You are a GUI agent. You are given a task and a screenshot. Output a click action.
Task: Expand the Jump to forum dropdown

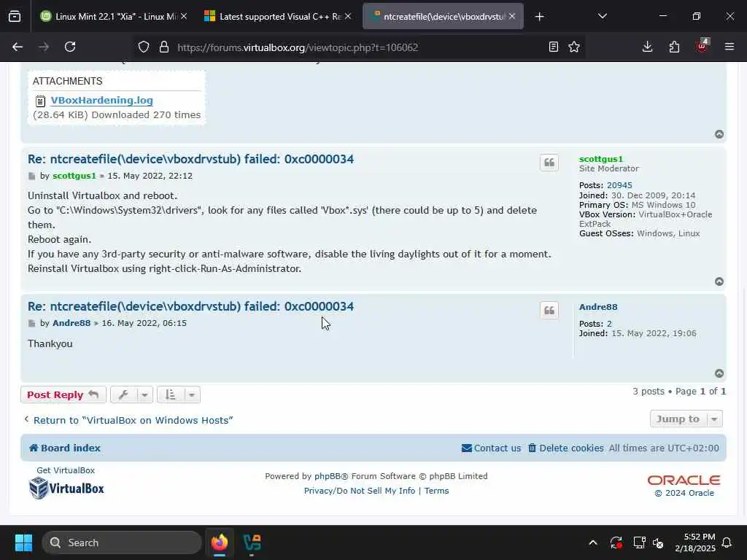click(686, 419)
